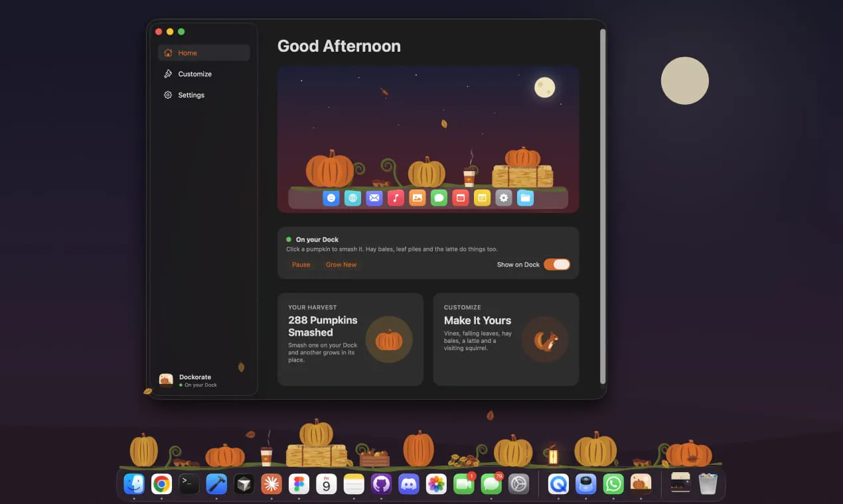Click the vertical scrollbar of the Dockorate window
The image size is (843, 504).
click(x=603, y=206)
